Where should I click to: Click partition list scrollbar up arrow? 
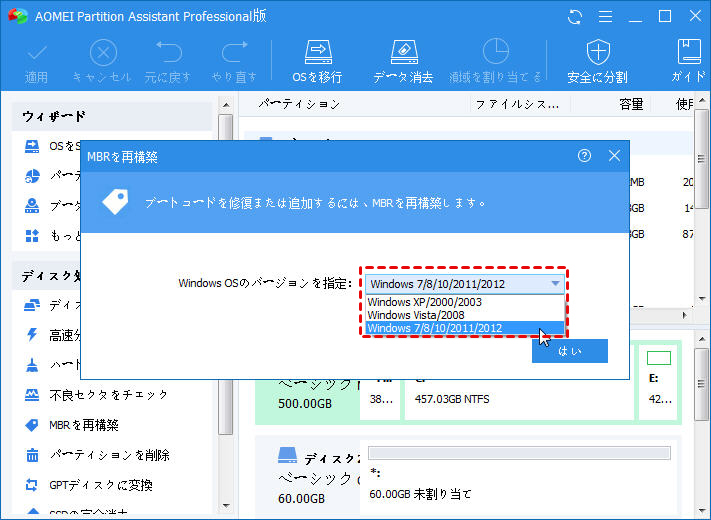coord(701,99)
